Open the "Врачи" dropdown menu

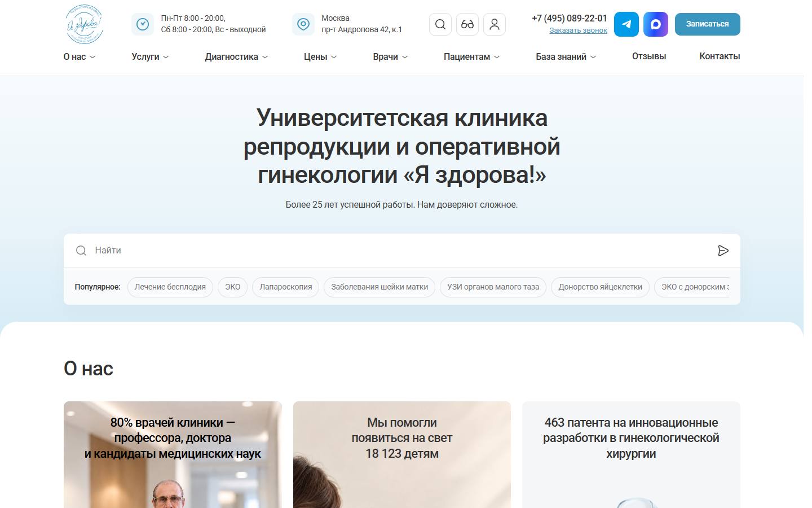(x=390, y=56)
